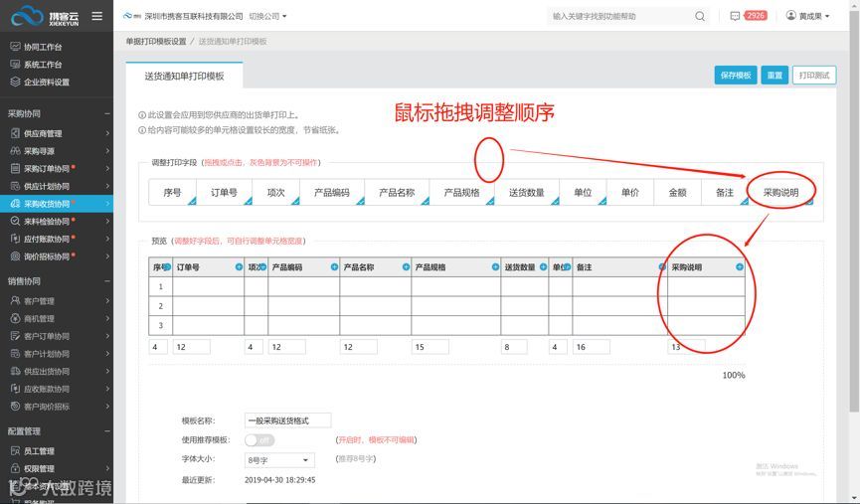Toggle the 产品名称 print field chip
This screenshot has height=504, width=860.
(397, 193)
